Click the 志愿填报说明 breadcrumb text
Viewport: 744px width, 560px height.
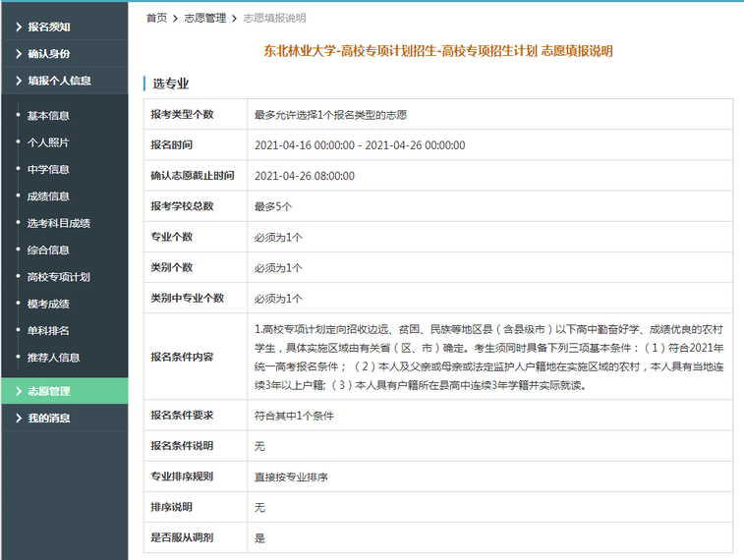point(274,18)
